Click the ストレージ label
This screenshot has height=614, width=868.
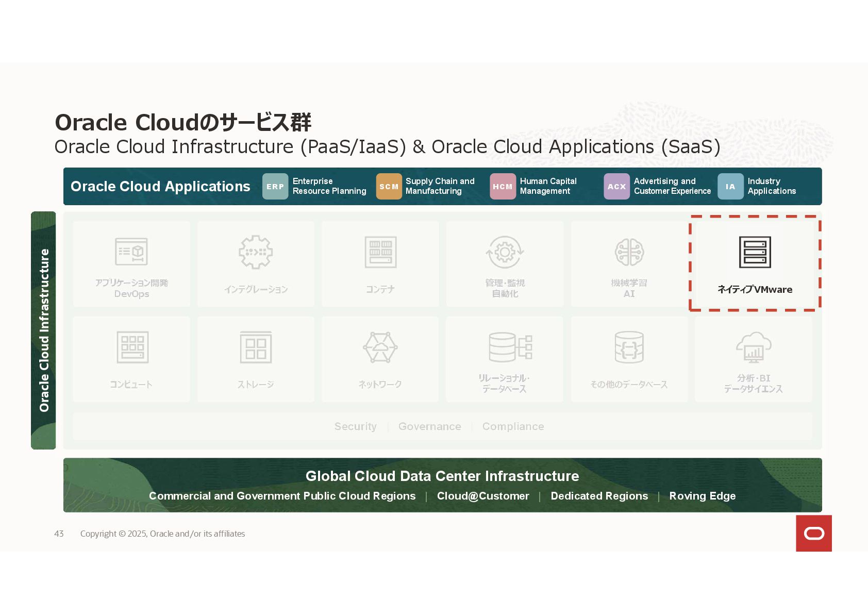click(256, 385)
